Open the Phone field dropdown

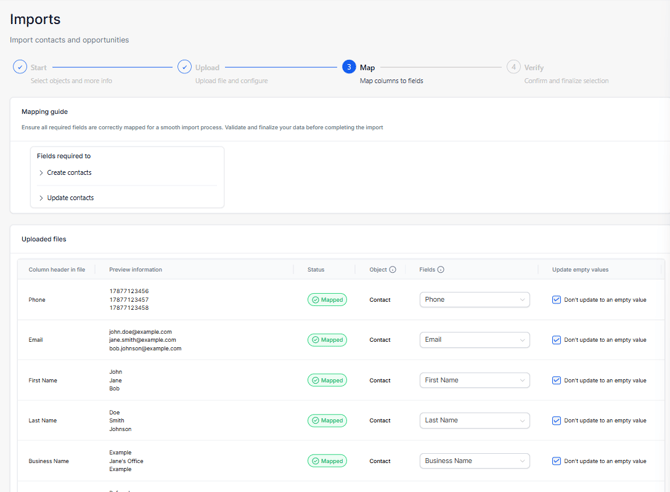(x=474, y=300)
